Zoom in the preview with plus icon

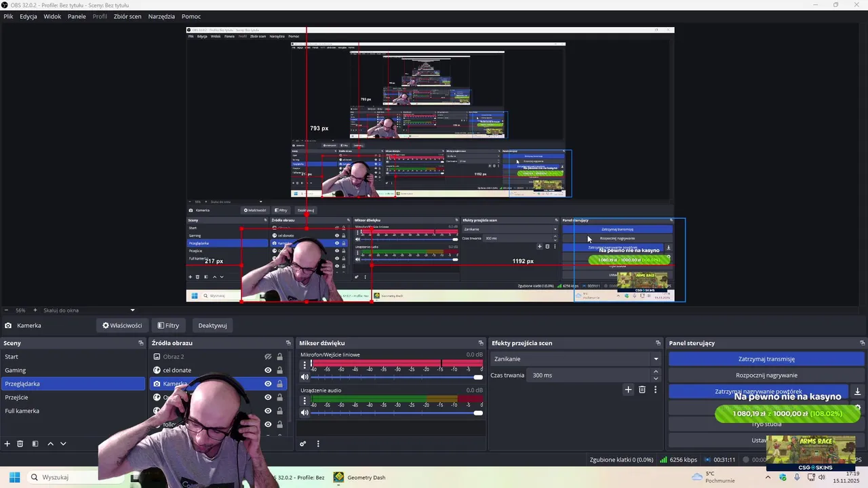tap(35, 310)
